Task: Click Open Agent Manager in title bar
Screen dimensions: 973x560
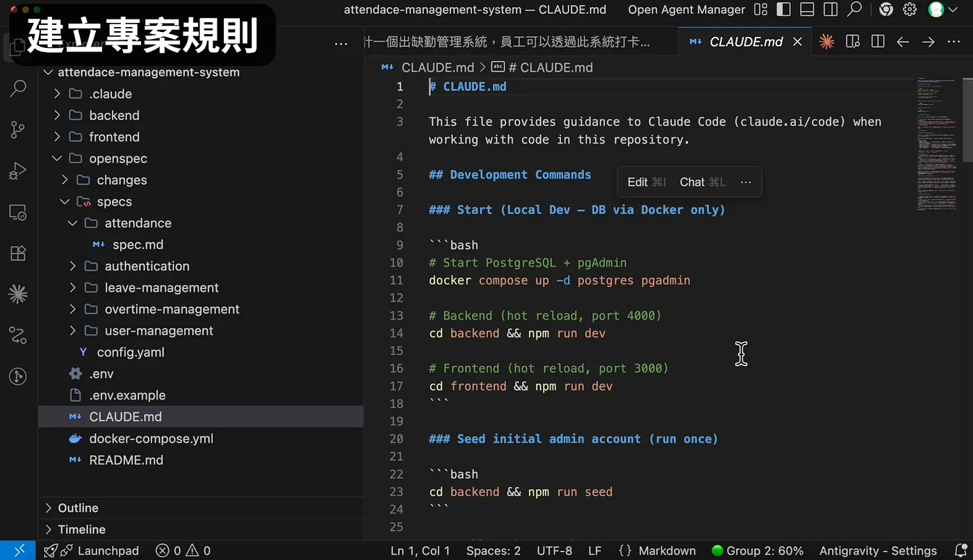Action: tap(687, 10)
